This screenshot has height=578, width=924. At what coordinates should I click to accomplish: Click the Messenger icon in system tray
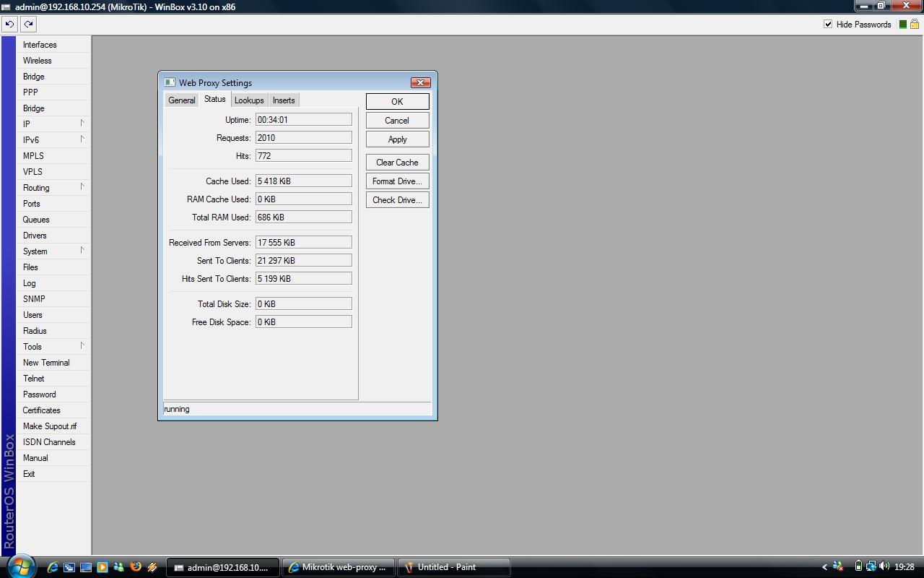[x=837, y=567]
